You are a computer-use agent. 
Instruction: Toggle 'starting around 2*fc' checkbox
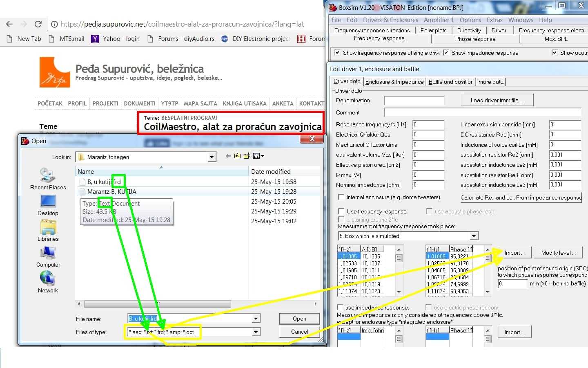[341, 220]
